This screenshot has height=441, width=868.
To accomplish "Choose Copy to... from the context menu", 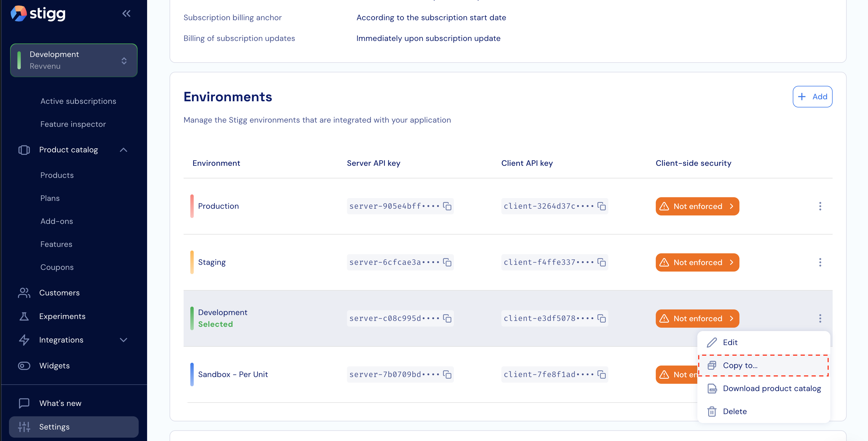I will tap(763, 365).
